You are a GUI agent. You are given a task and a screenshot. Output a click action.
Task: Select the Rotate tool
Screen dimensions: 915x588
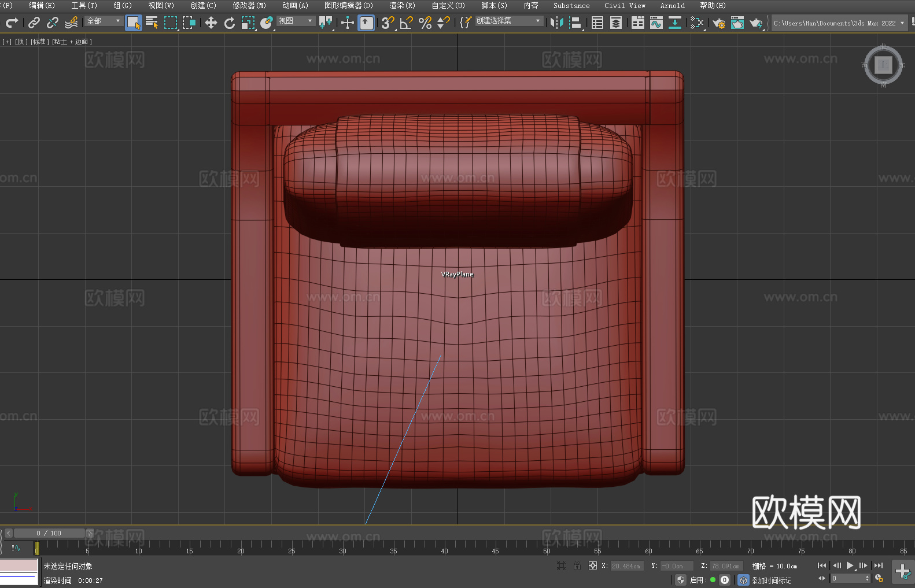click(x=230, y=23)
